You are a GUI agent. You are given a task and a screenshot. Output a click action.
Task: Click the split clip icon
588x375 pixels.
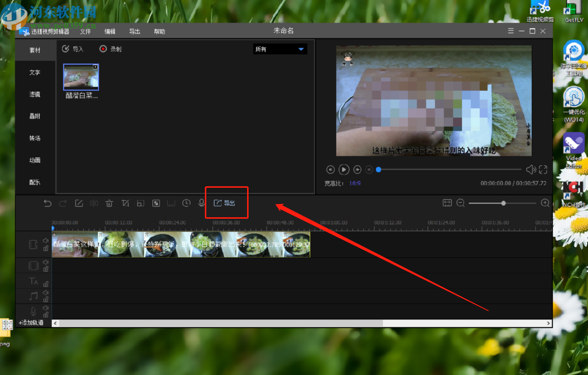(94, 203)
